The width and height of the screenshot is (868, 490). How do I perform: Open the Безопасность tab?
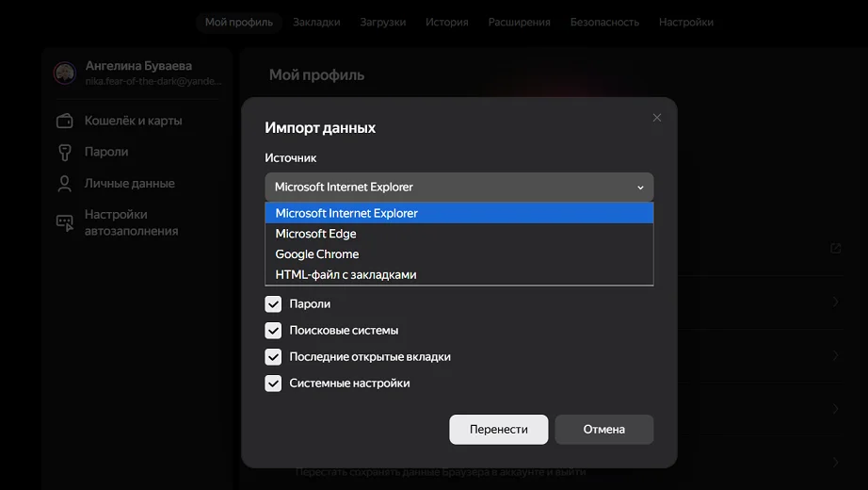click(x=604, y=23)
